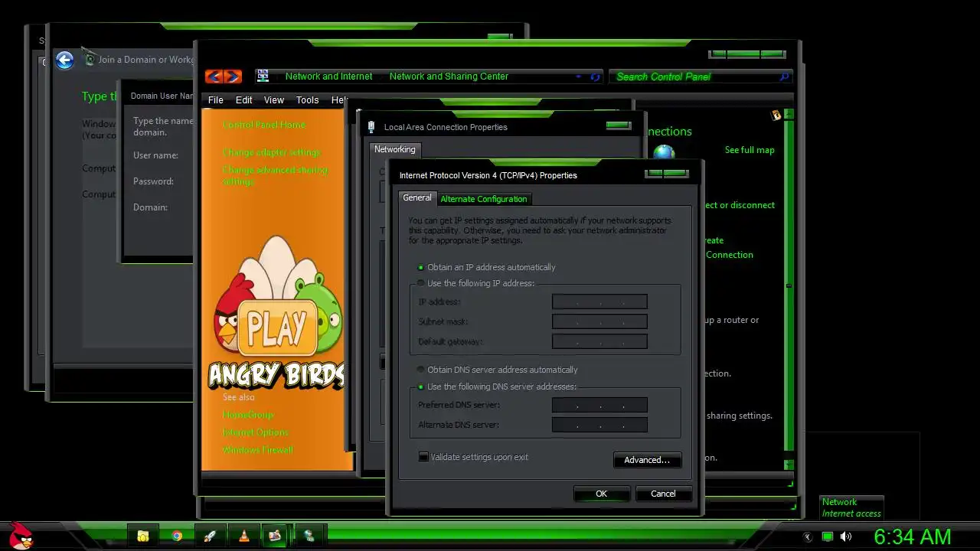Open the Control Panel Home link
This screenshot has width=980, height=551.
click(263, 125)
